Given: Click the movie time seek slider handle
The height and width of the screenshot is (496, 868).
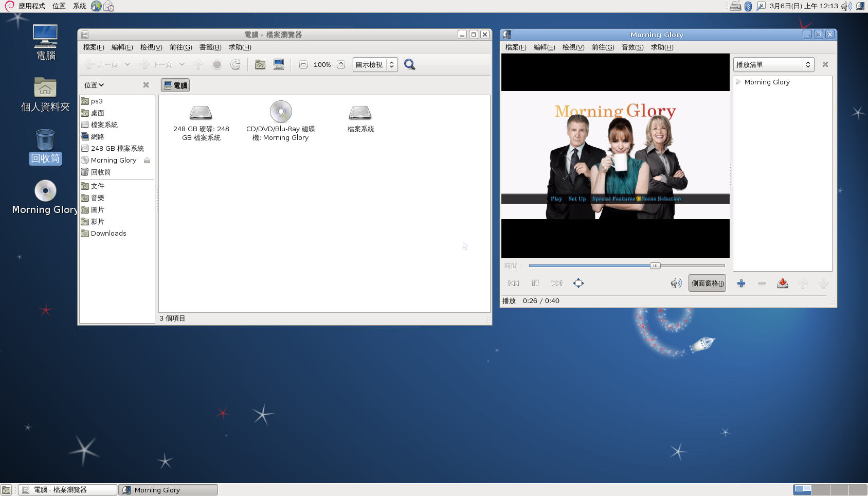Looking at the screenshot, I should 655,265.
